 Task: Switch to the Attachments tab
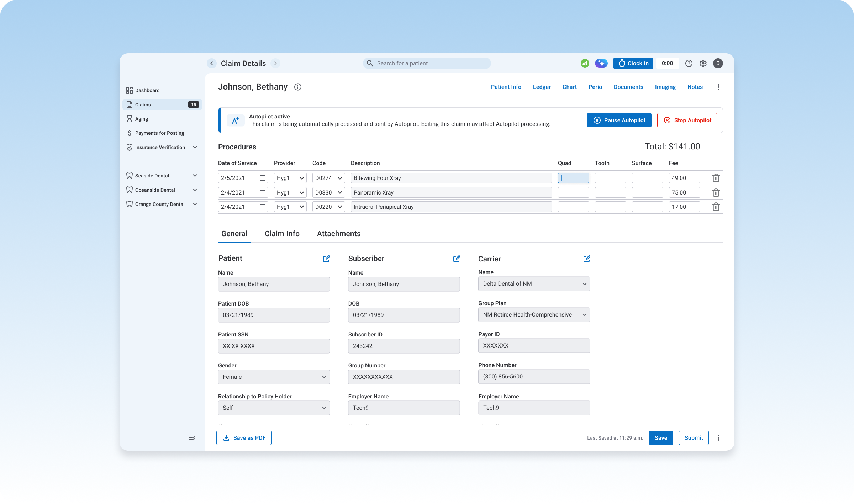(339, 234)
